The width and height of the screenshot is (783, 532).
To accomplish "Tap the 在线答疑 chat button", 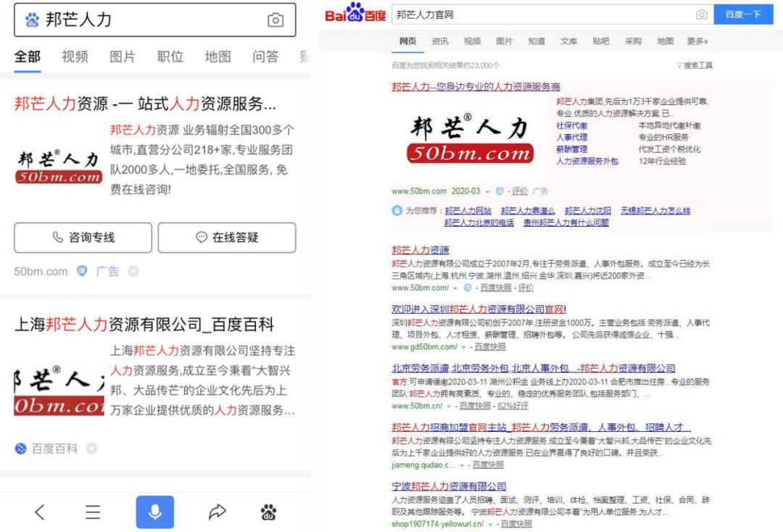I will 227,238.
